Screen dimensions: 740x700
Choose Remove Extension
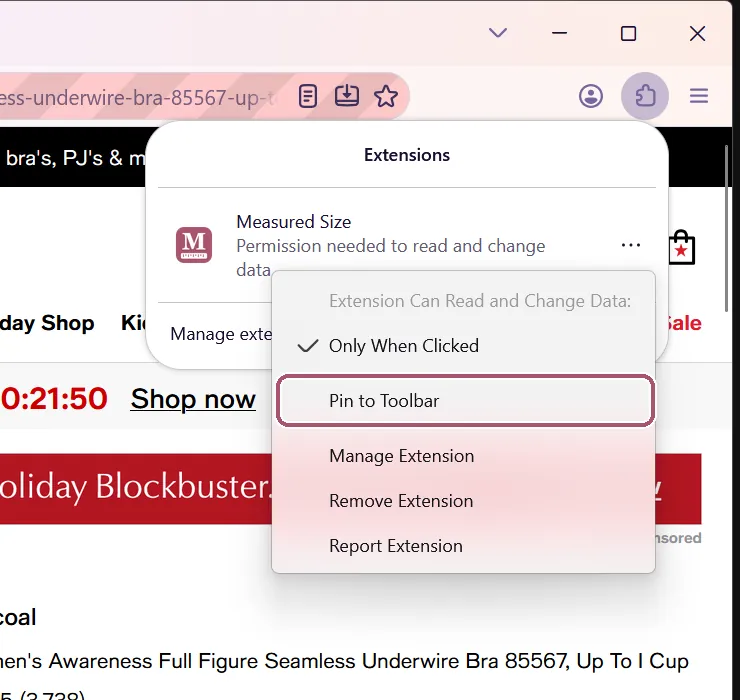point(463,501)
